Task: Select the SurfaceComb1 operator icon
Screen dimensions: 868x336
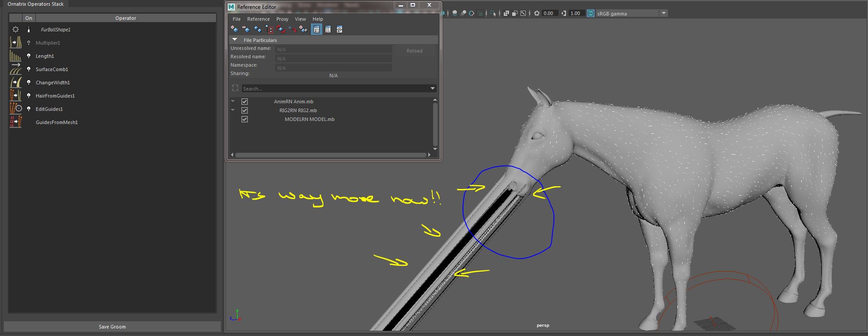Action: tap(15, 69)
